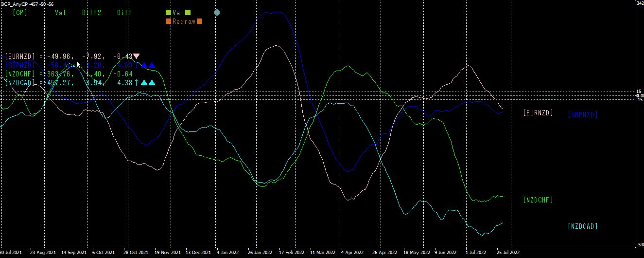Click the 18 May 2022 date on the time axis

pos(417,253)
